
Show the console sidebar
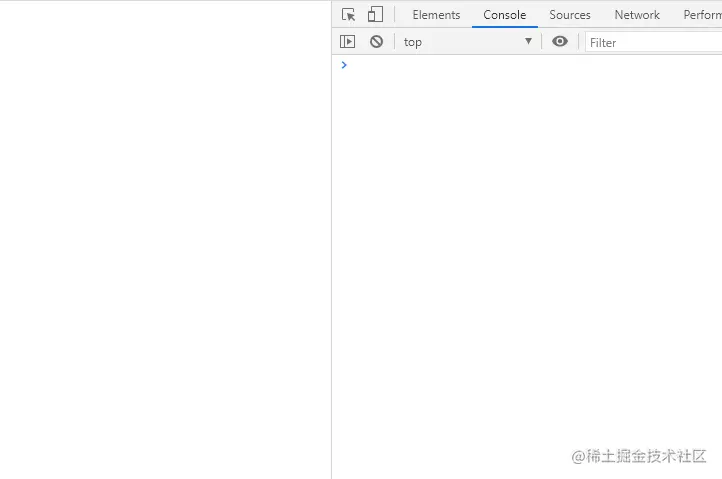click(x=347, y=42)
